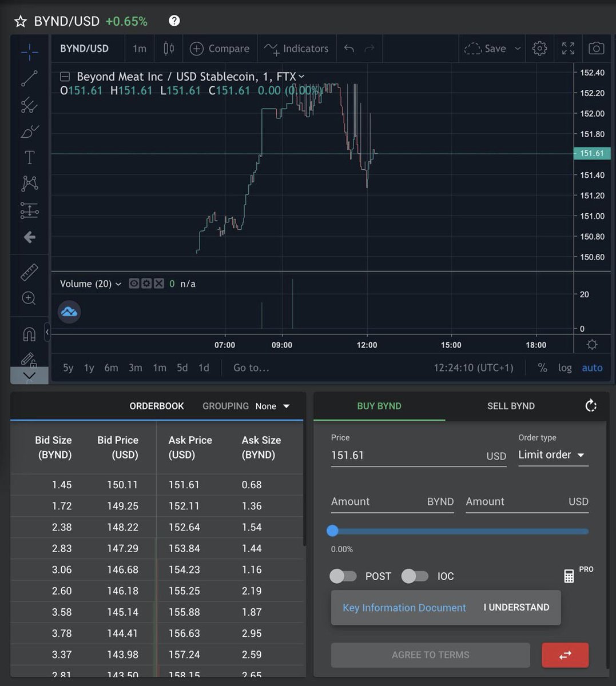Take a chart snapshot with camera
Image resolution: width=616 pixels, height=686 pixels.
(596, 49)
